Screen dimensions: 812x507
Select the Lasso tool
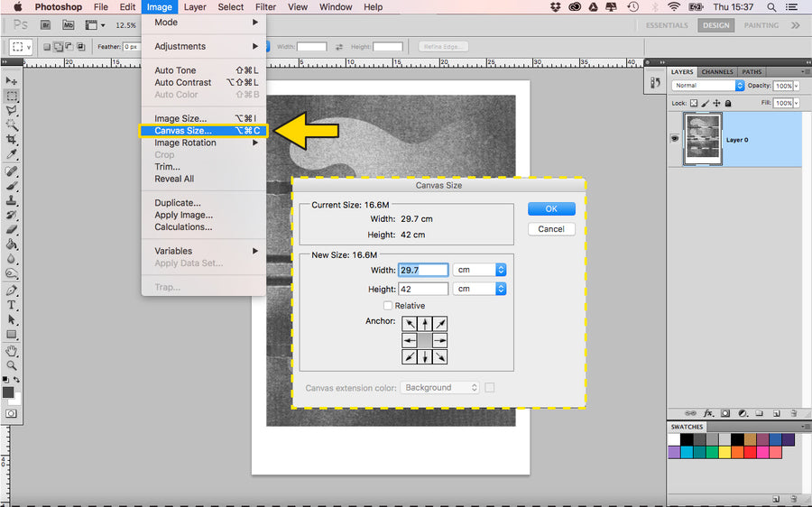[x=12, y=110]
